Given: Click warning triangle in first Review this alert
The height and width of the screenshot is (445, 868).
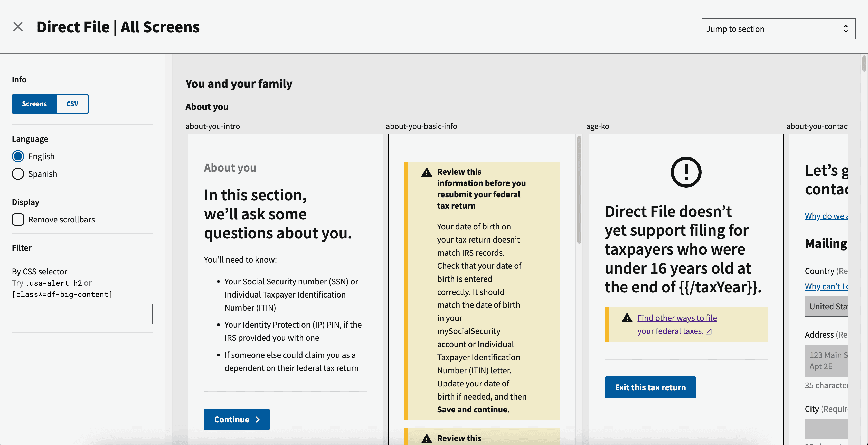Looking at the screenshot, I should pyautogui.click(x=427, y=172).
